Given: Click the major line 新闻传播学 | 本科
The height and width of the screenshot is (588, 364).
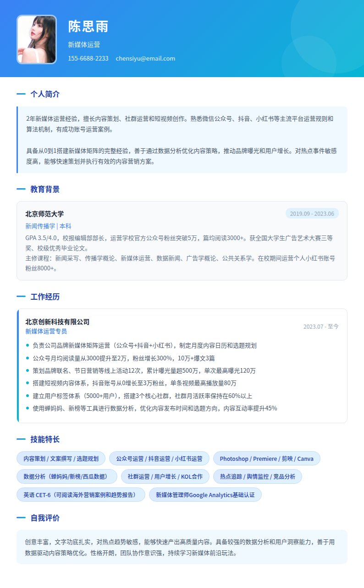Looking at the screenshot, I should (49, 226).
